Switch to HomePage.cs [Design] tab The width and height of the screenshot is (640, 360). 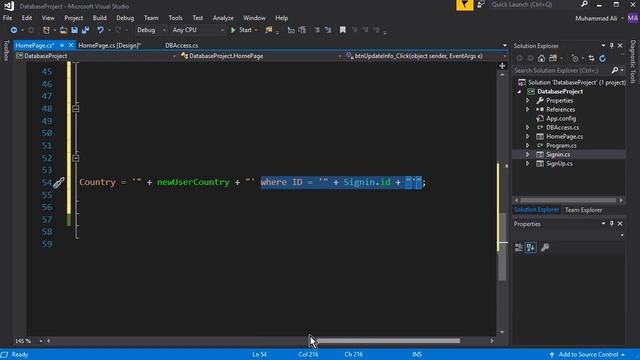(x=109, y=45)
